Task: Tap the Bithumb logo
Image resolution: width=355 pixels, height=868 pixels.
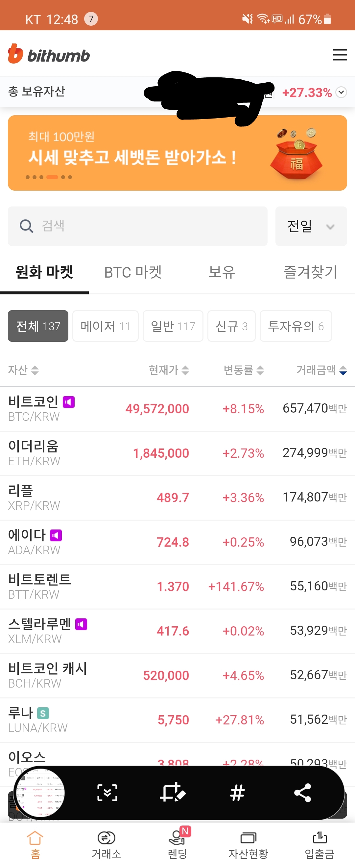Action: coord(49,54)
